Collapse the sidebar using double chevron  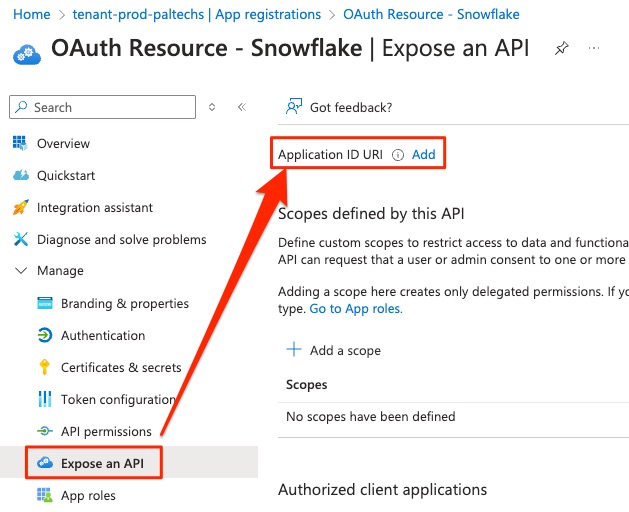(241, 107)
